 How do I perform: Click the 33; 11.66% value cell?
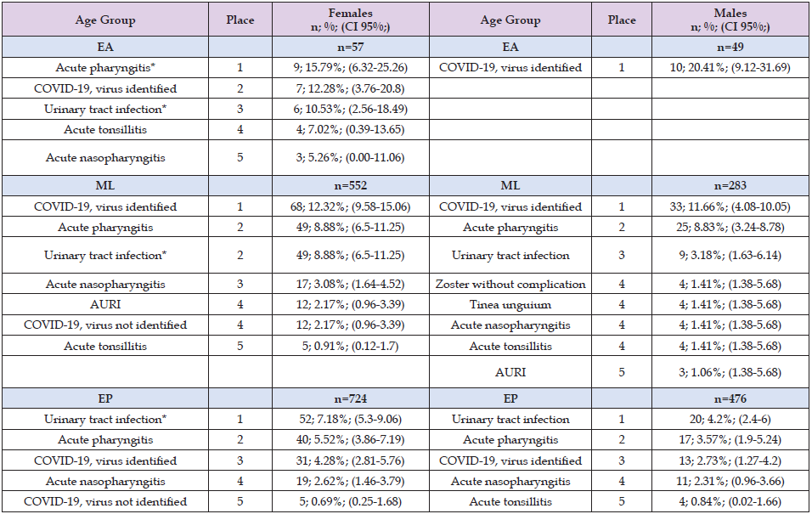[730, 206]
